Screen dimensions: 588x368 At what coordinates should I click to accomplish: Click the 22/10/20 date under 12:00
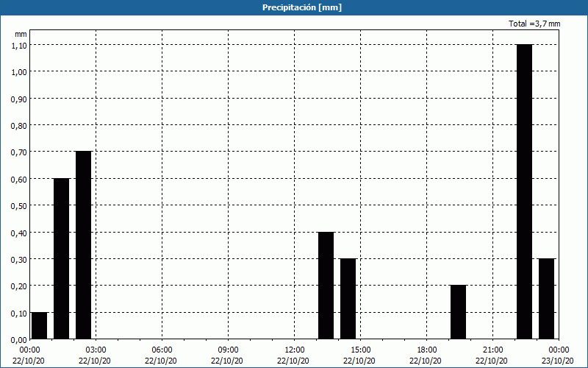coord(293,361)
